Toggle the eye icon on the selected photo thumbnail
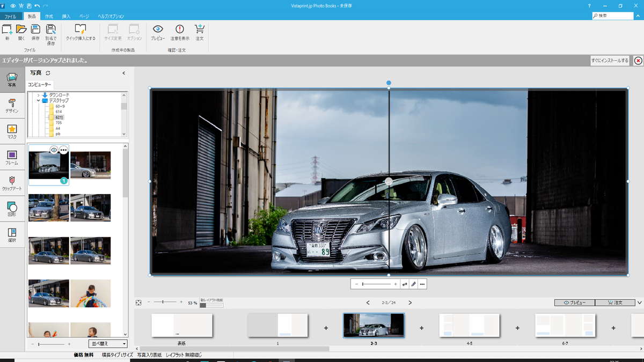The width and height of the screenshot is (644, 362). click(x=54, y=150)
